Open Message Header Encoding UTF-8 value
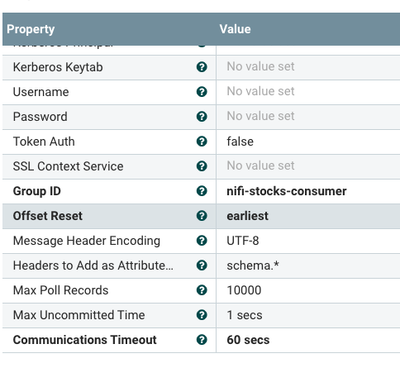The width and height of the screenshot is (400, 369). (x=308, y=241)
